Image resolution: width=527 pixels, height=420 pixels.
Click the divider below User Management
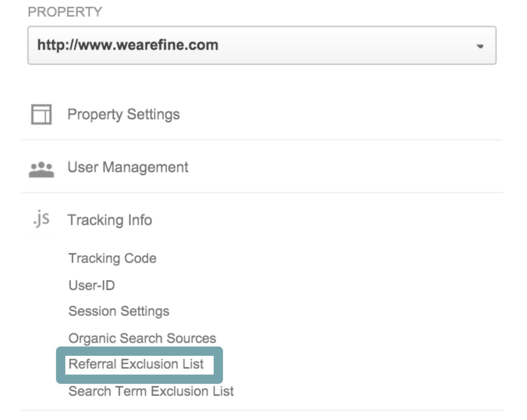pos(262,192)
